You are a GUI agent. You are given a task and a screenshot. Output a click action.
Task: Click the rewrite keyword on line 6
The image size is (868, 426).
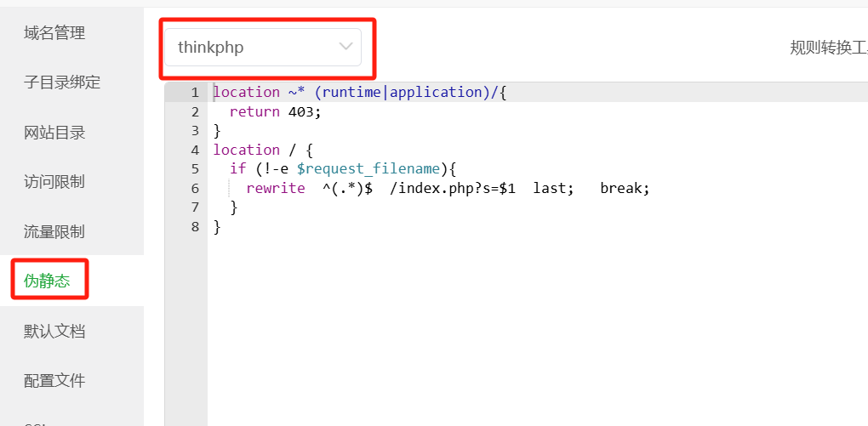[x=275, y=188]
